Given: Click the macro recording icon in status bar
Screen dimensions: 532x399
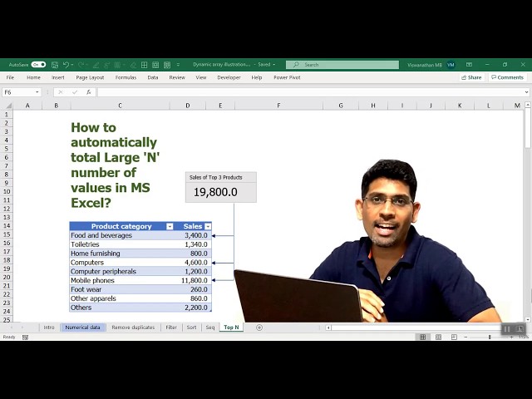Looking at the screenshot, I should [x=25, y=337].
